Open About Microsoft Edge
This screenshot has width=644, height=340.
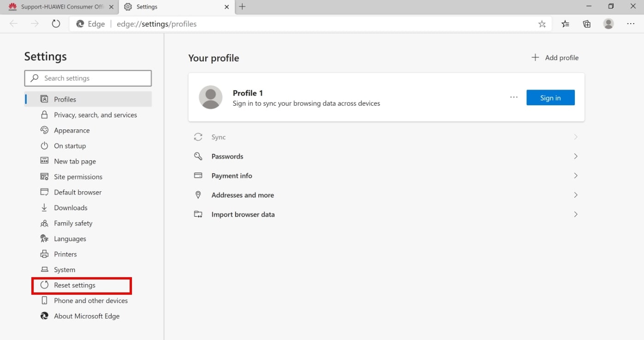coord(87,316)
